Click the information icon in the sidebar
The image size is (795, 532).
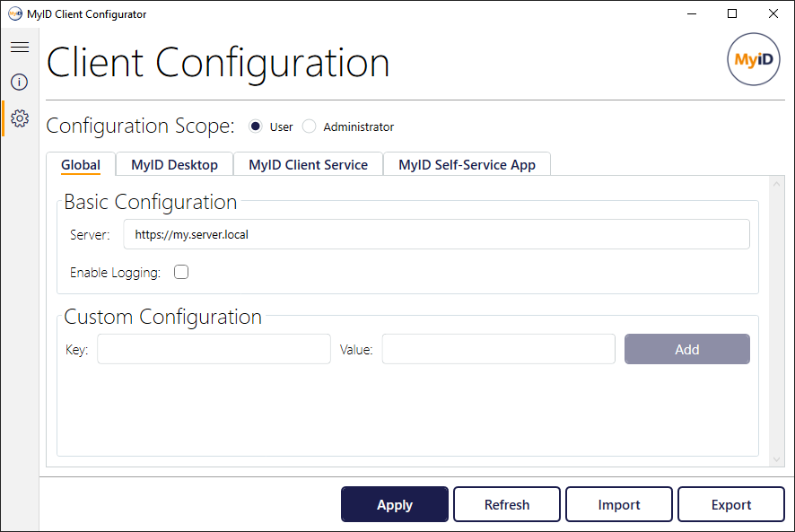[19, 82]
